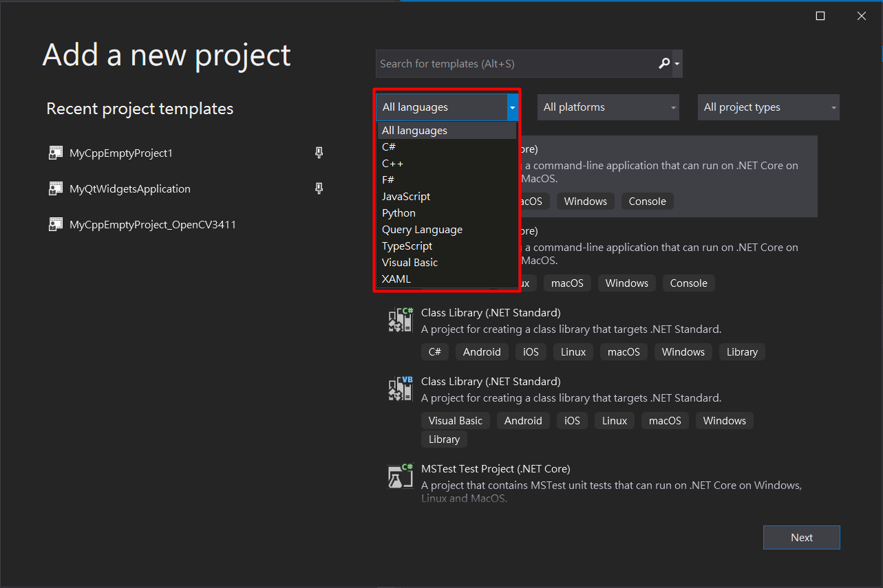Open the All platforms dropdown
The width and height of the screenshot is (883, 588).
[608, 107]
